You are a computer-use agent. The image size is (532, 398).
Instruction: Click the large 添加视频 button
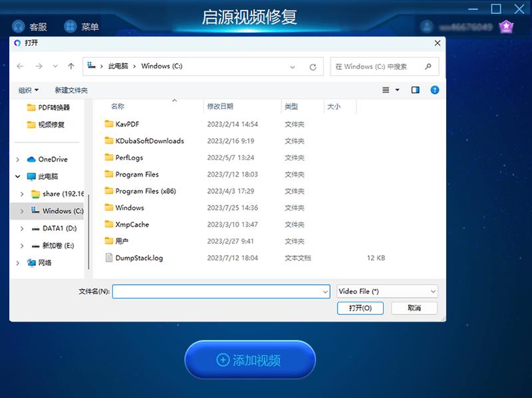pyautogui.click(x=249, y=359)
